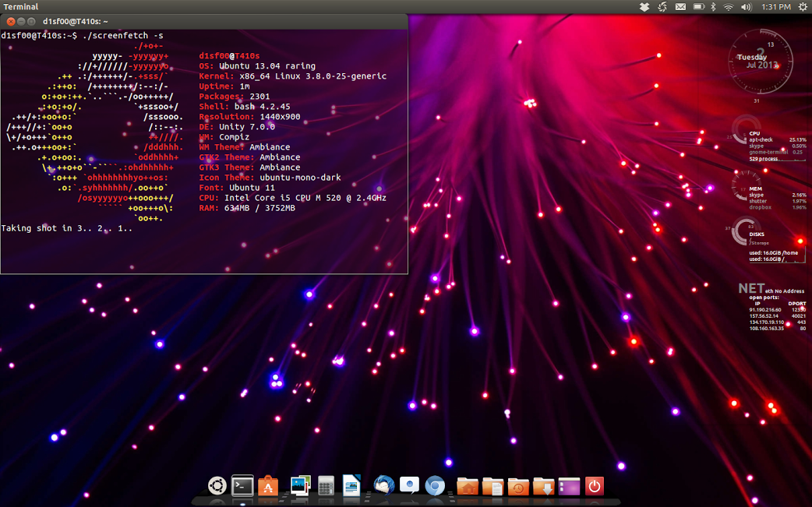
Task: Click the Packages: 2301 line
Action: coord(234,97)
